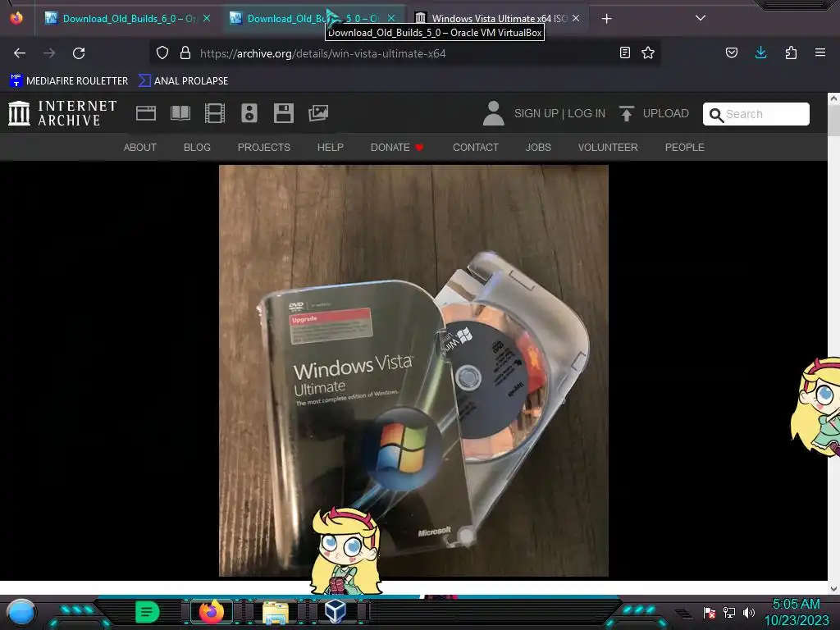The width and height of the screenshot is (840, 630).
Task: Click Firefox icon in the taskbar
Action: 211,612
